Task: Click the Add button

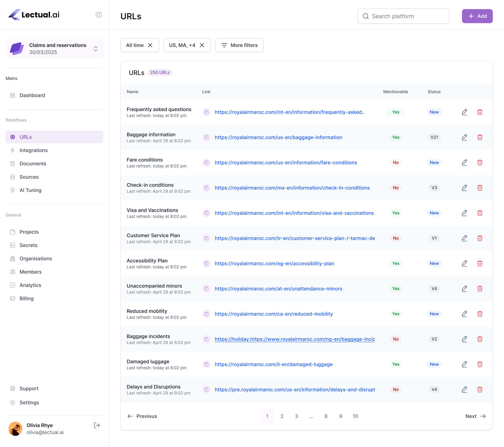Action: click(x=477, y=16)
